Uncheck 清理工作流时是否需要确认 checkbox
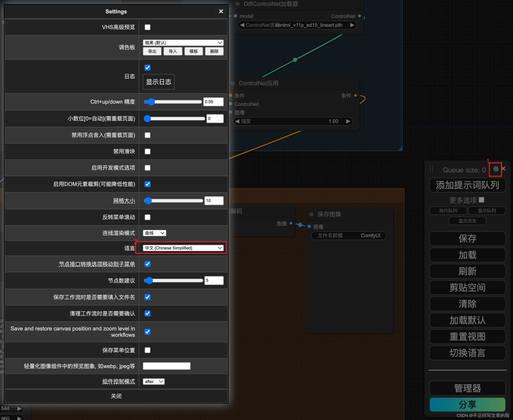Image resolution: width=513 pixels, height=420 pixels. (x=148, y=314)
